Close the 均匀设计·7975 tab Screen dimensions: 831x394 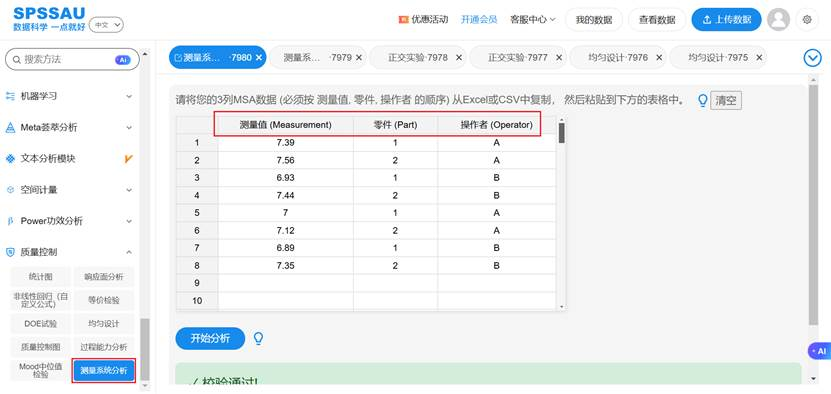click(759, 58)
